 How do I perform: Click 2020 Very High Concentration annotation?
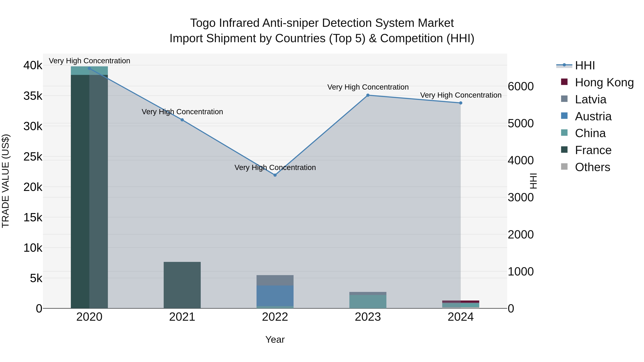[89, 61]
